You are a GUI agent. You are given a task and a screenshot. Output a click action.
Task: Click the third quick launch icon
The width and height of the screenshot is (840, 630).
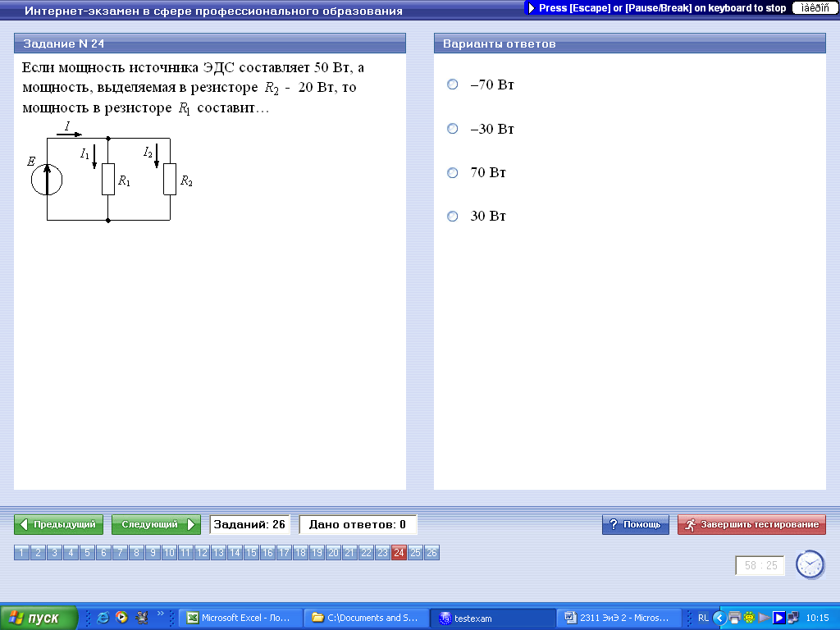point(142,618)
